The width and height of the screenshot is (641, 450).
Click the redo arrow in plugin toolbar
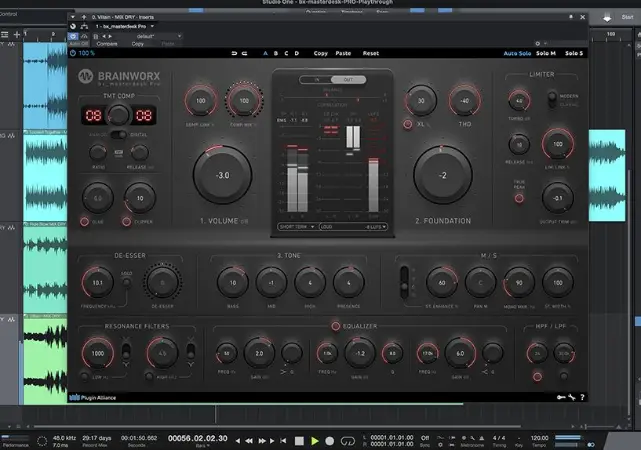pos(245,52)
